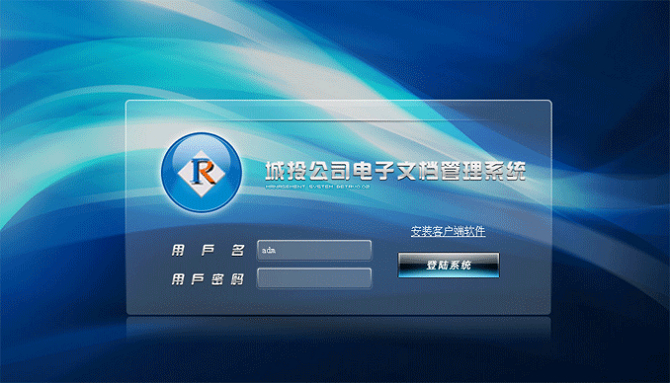Open the 安装客户端软件 link
Viewport: 670px width, 383px height.
448,231
